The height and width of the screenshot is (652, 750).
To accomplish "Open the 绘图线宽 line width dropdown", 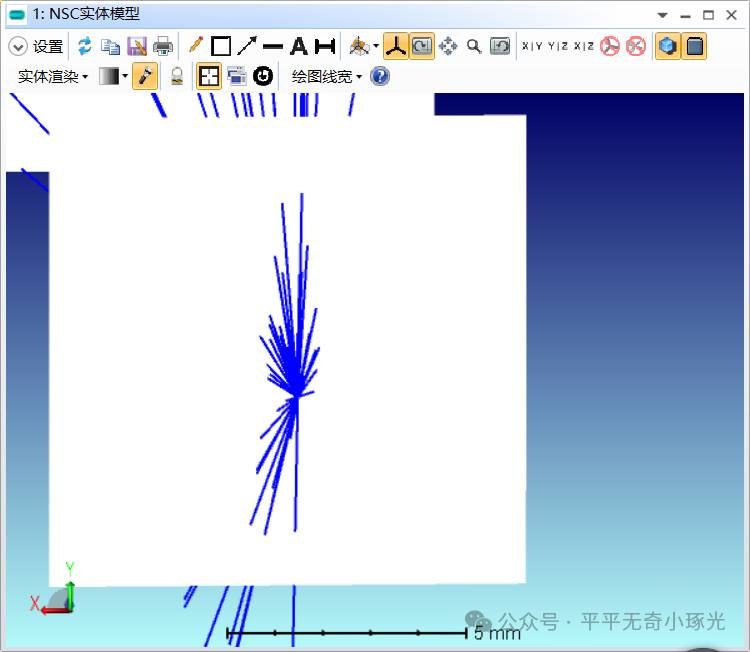I will [327, 77].
